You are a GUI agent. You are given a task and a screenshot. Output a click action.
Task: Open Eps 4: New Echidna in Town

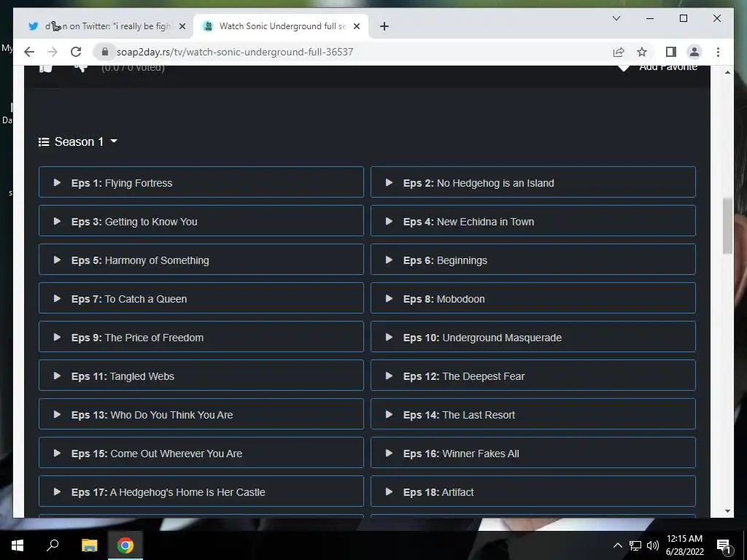(x=533, y=220)
